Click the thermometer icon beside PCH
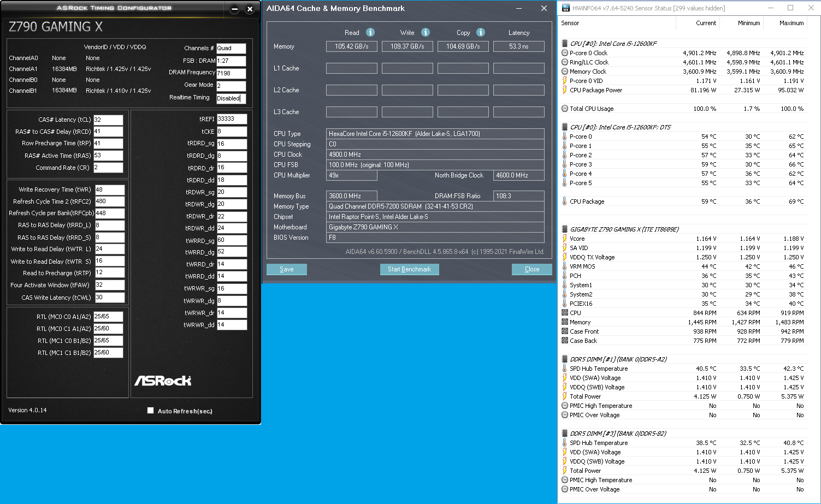 point(565,276)
